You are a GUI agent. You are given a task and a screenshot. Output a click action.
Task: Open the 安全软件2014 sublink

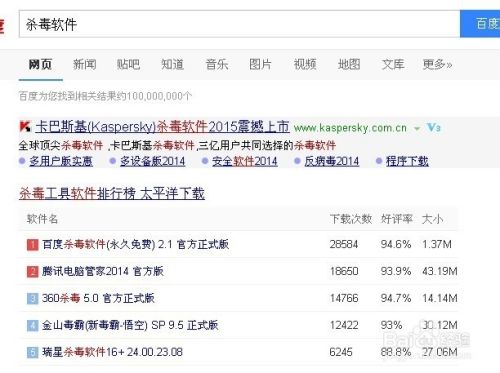pos(245,161)
